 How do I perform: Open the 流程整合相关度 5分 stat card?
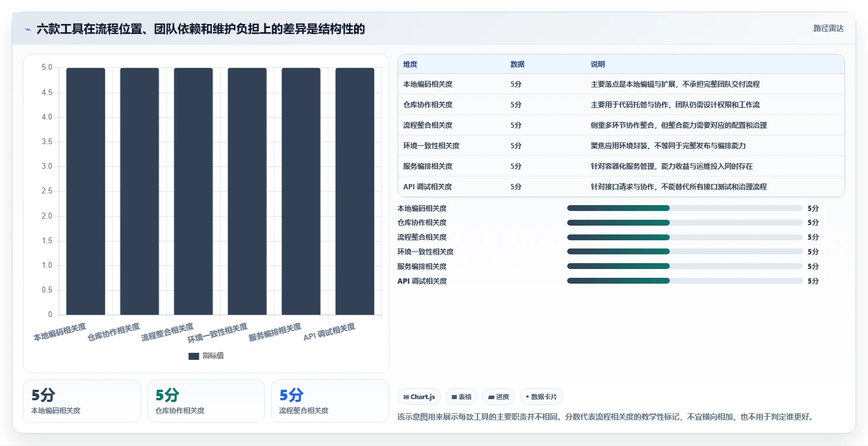(330, 401)
